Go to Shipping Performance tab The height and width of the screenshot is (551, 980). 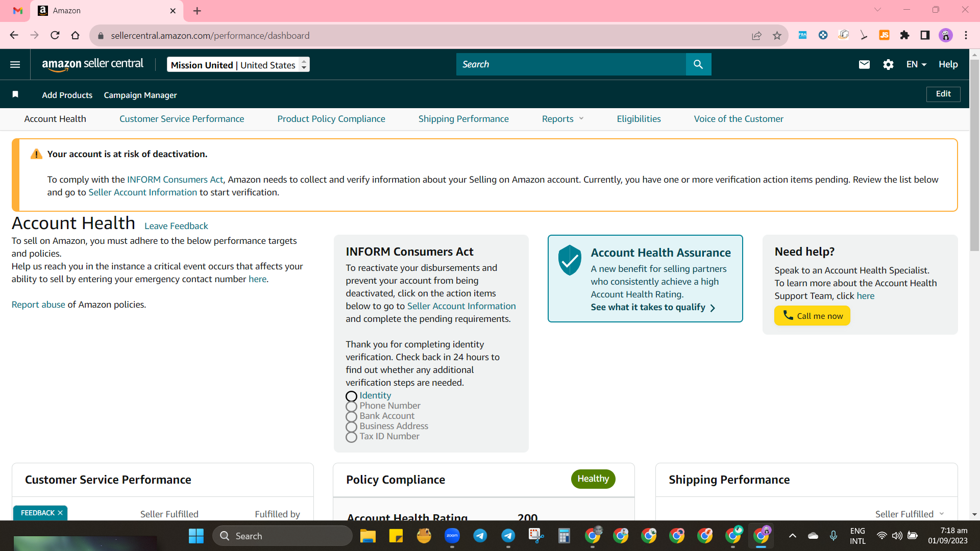463,119
